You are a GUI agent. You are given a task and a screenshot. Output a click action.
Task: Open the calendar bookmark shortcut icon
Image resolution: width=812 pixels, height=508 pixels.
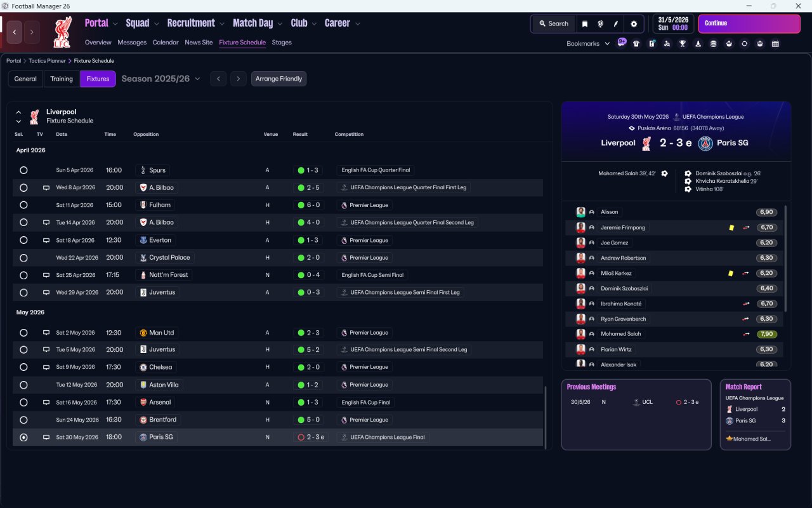pos(775,44)
